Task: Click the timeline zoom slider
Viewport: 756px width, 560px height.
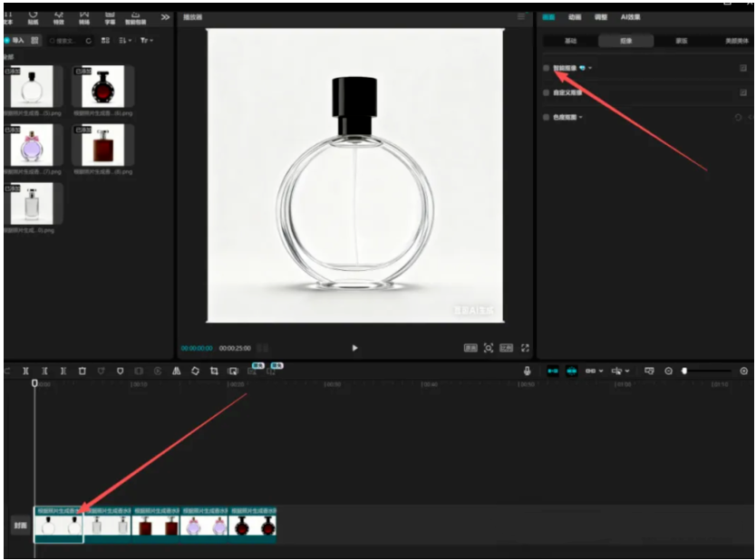Action: 707,371
